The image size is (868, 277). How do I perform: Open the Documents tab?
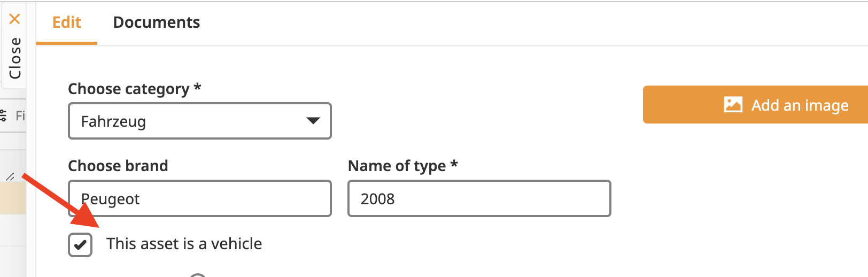(x=157, y=22)
